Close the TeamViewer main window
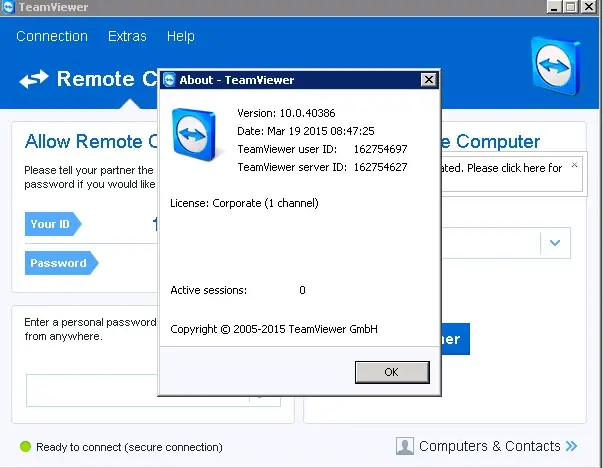Image resolution: width=603 pixels, height=468 pixels. click(x=589, y=7)
